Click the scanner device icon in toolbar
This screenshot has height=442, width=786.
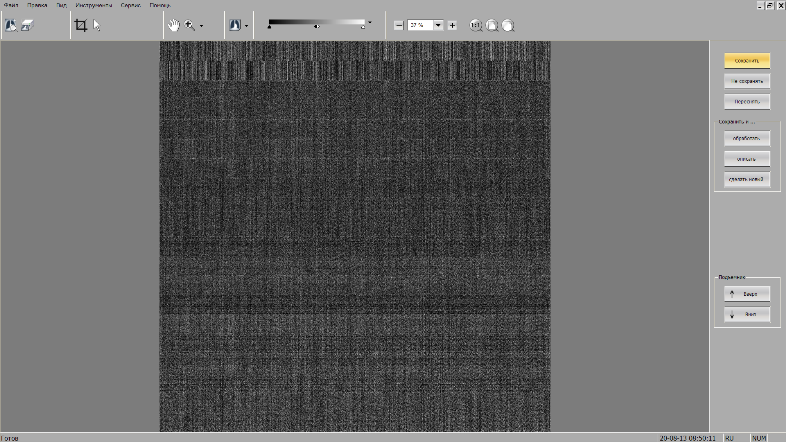point(27,25)
